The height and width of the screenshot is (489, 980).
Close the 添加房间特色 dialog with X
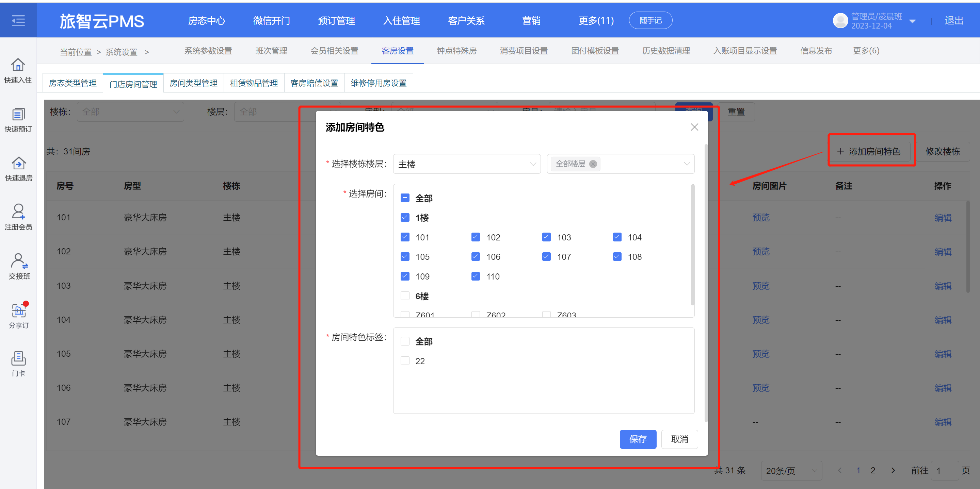point(694,127)
